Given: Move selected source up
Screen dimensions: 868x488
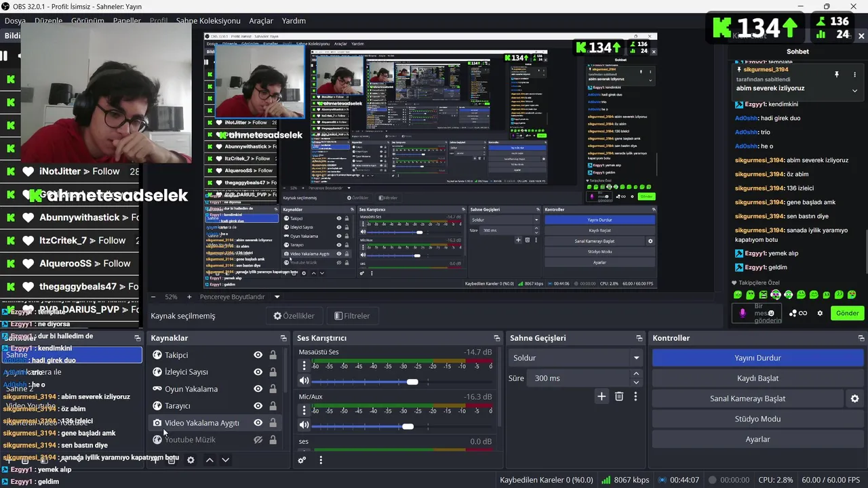Looking at the screenshot, I should (x=210, y=460).
